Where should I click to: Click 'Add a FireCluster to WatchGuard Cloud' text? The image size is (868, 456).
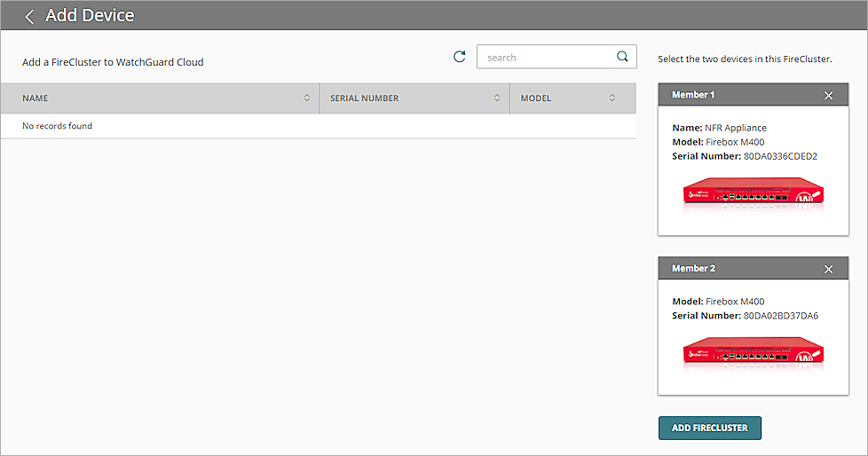pyautogui.click(x=113, y=62)
